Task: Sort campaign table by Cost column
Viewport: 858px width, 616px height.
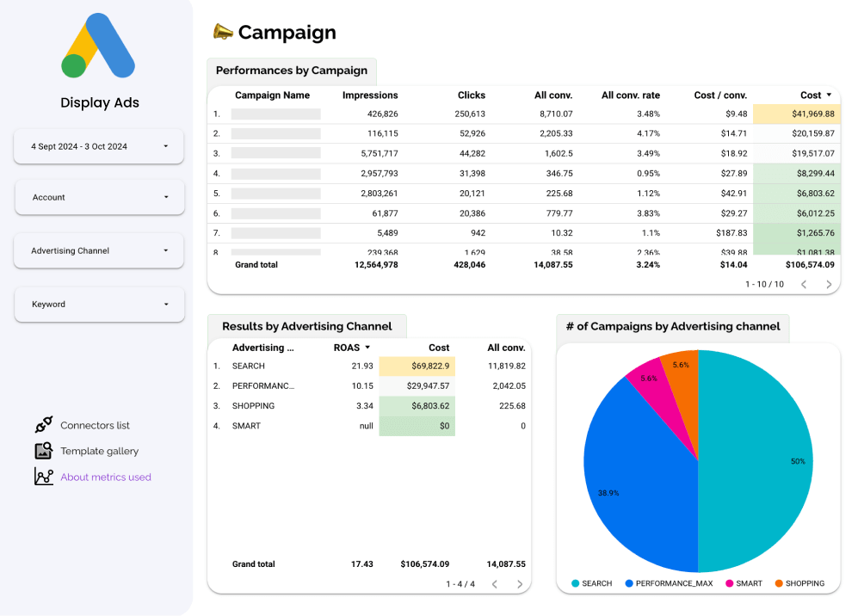Action: (x=811, y=95)
